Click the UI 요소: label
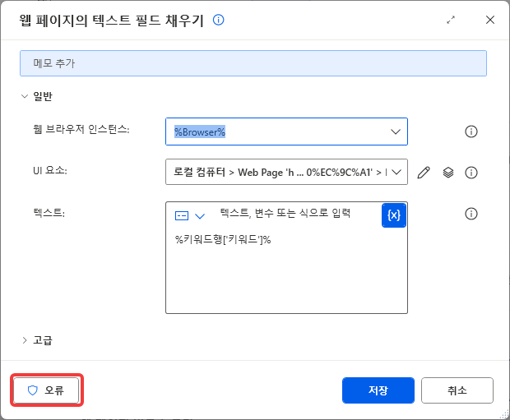The height and width of the screenshot is (420, 510). [x=50, y=170]
